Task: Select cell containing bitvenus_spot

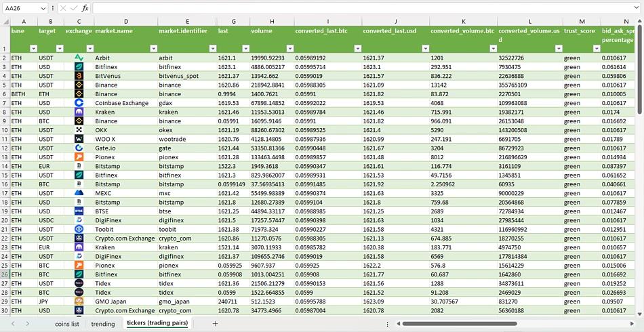Action: 187,76
